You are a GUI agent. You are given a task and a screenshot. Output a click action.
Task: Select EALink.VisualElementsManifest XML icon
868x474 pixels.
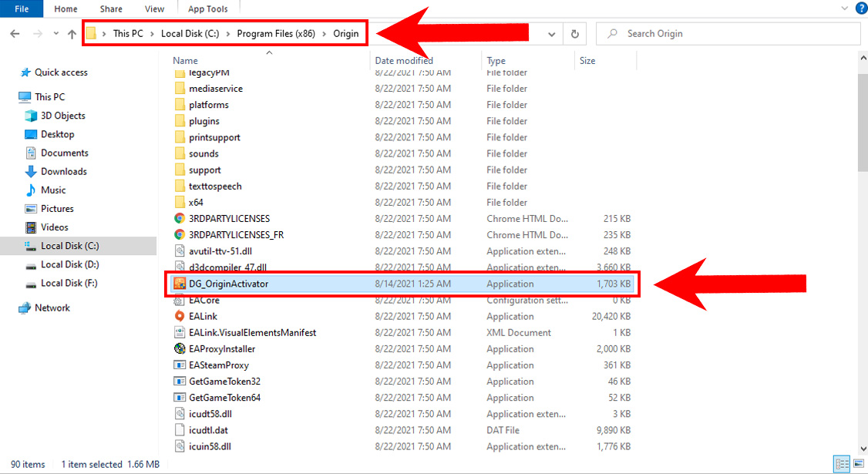pos(180,333)
